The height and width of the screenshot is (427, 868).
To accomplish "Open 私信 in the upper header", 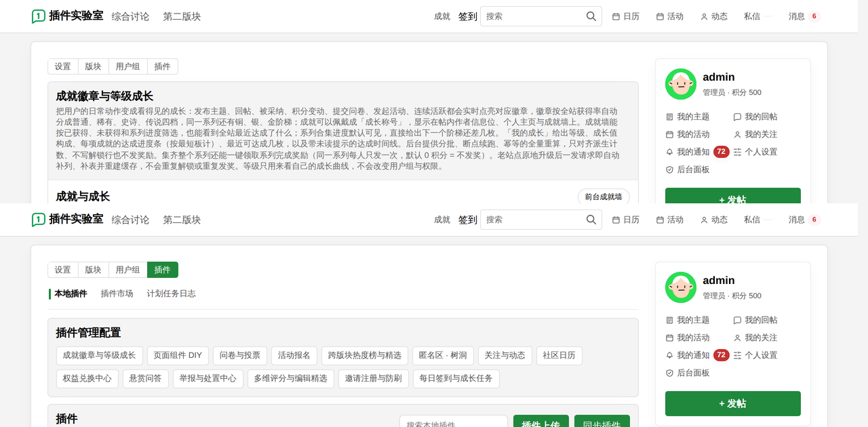I will coord(752,16).
